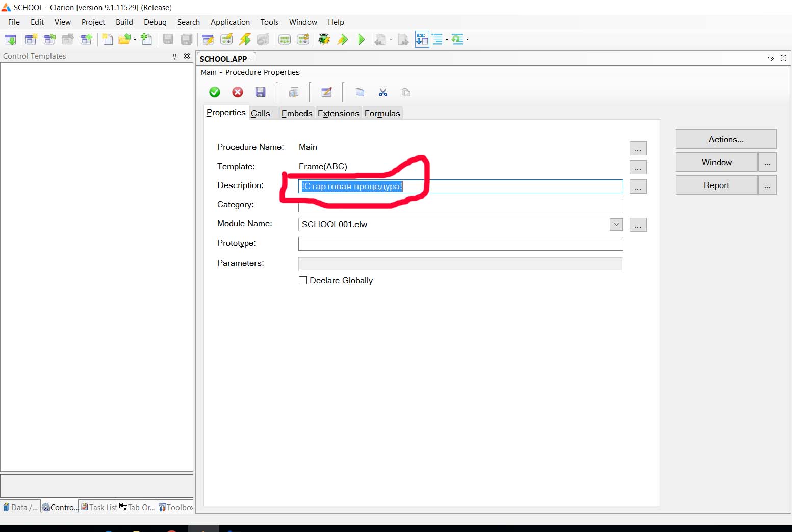792x532 pixels.
Task: Open the document tabs list chevron
Action: coord(771,59)
